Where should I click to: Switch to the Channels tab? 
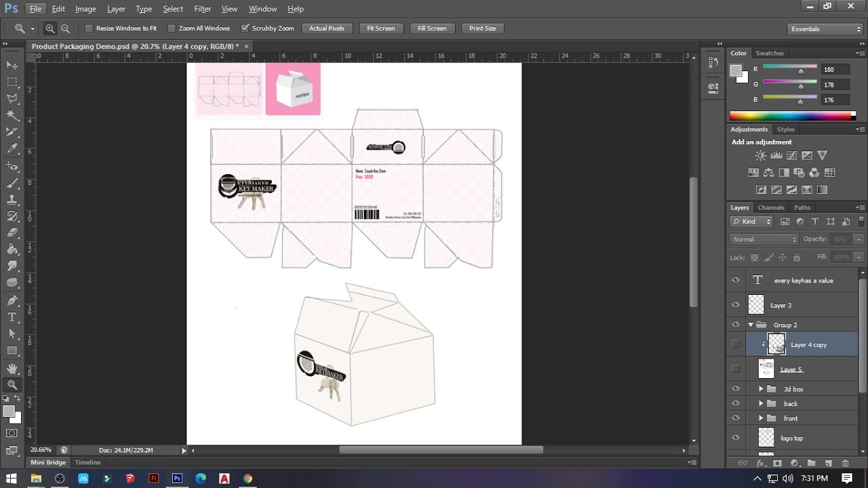point(771,207)
